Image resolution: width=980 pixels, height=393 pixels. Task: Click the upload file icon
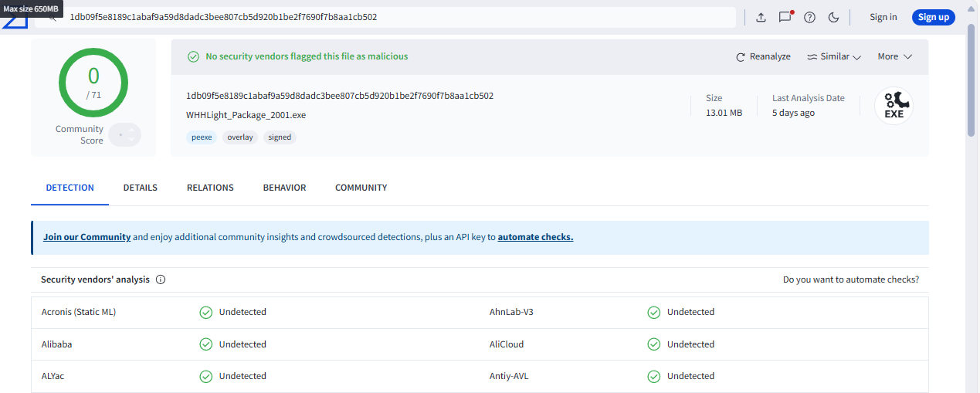761,17
